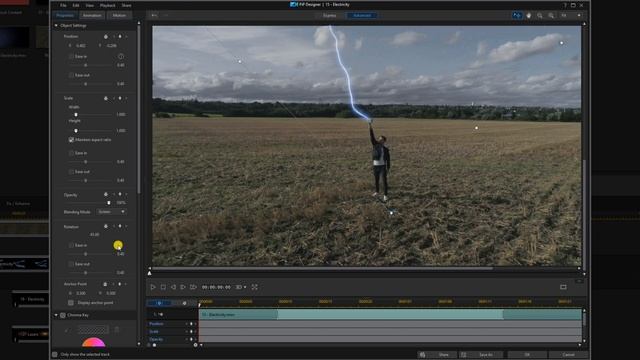Step to previous frame
The image size is (640, 360).
coord(173,287)
